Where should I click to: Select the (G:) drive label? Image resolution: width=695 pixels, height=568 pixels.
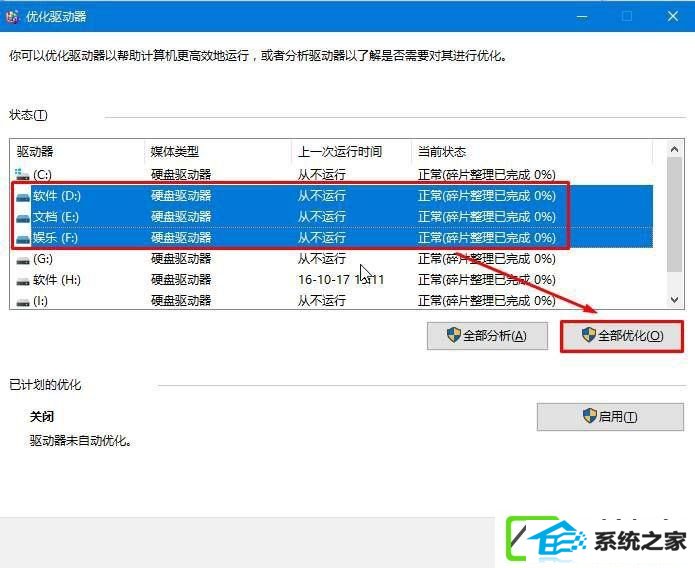click(43, 259)
